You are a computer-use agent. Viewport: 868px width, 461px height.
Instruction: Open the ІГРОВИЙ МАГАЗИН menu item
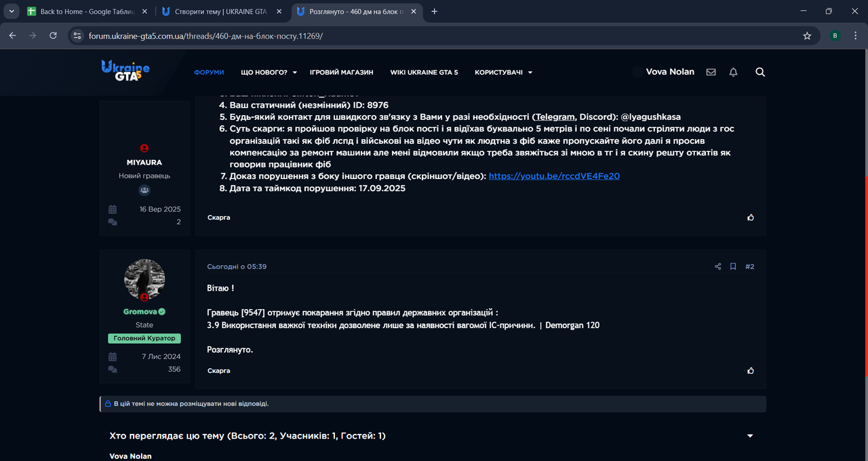click(342, 73)
